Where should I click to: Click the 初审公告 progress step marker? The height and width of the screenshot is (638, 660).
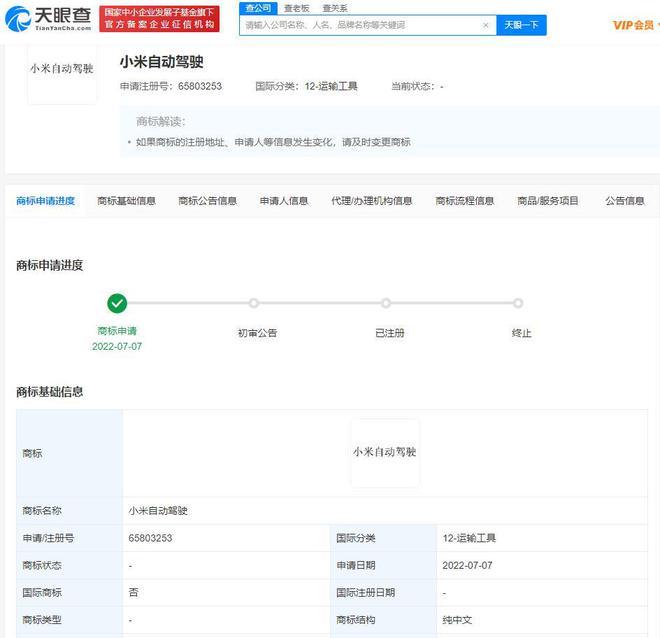[253, 303]
